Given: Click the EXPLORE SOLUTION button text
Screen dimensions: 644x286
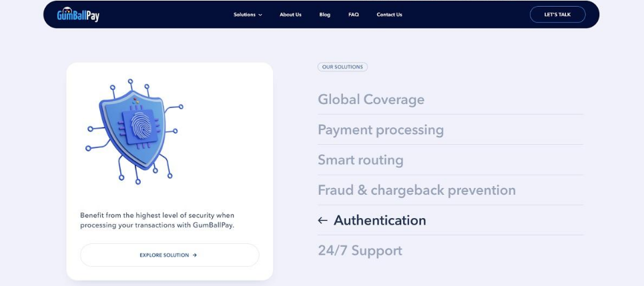Looking at the screenshot, I should click(x=164, y=255).
